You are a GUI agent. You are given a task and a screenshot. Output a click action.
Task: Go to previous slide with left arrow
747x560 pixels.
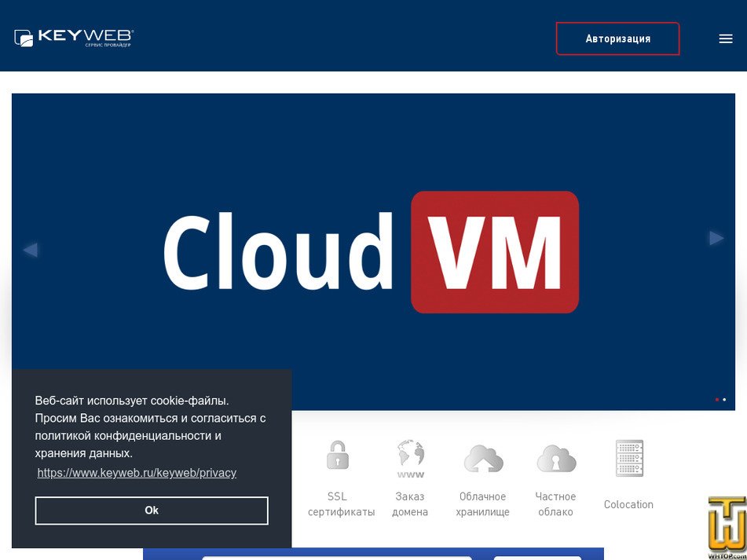point(30,250)
